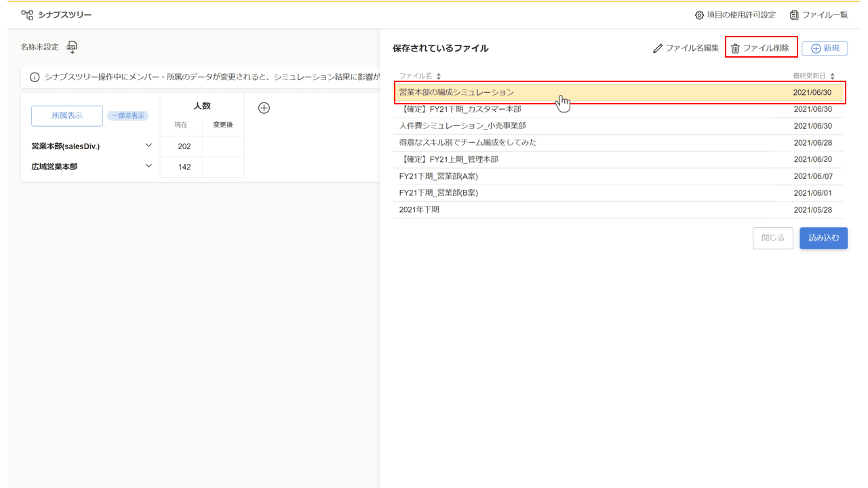
Task: Sort files by ファイル名 column header
Action: tap(420, 76)
